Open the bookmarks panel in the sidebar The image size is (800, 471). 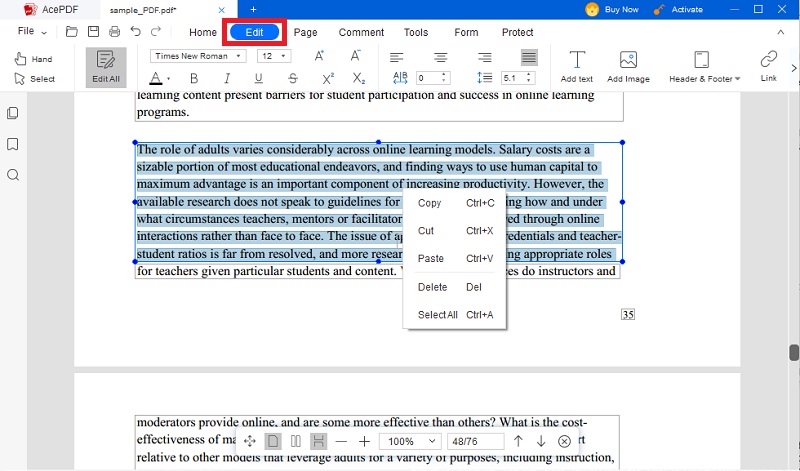point(13,144)
